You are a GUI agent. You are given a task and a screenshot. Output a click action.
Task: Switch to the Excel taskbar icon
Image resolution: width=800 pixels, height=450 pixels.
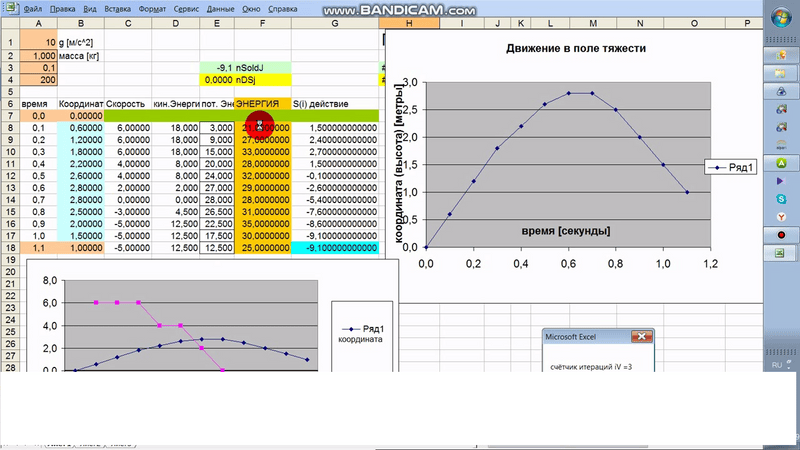pos(781,254)
